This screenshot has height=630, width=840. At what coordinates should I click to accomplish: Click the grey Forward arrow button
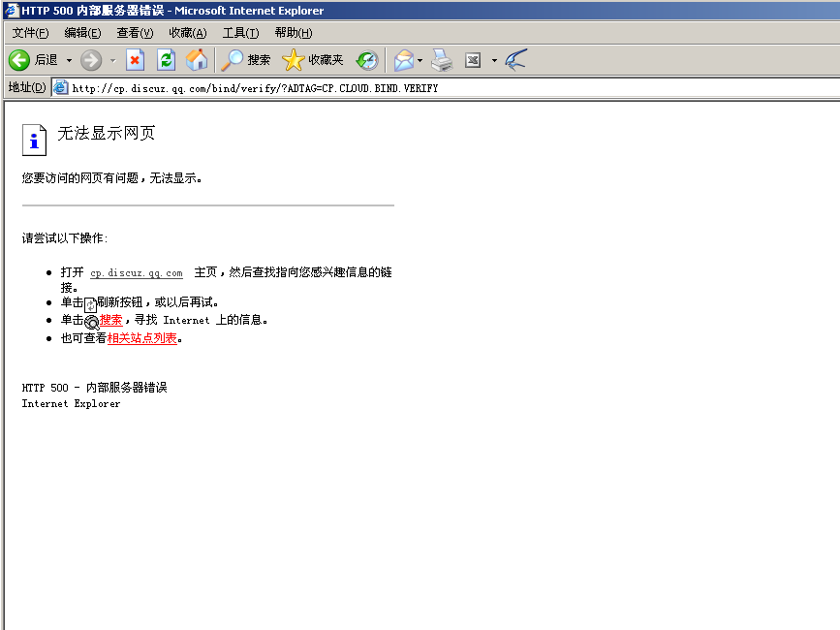pyautogui.click(x=91, y=60)
